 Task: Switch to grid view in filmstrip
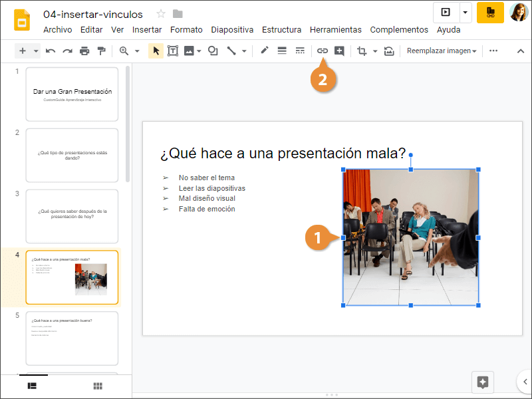[98, 386]
